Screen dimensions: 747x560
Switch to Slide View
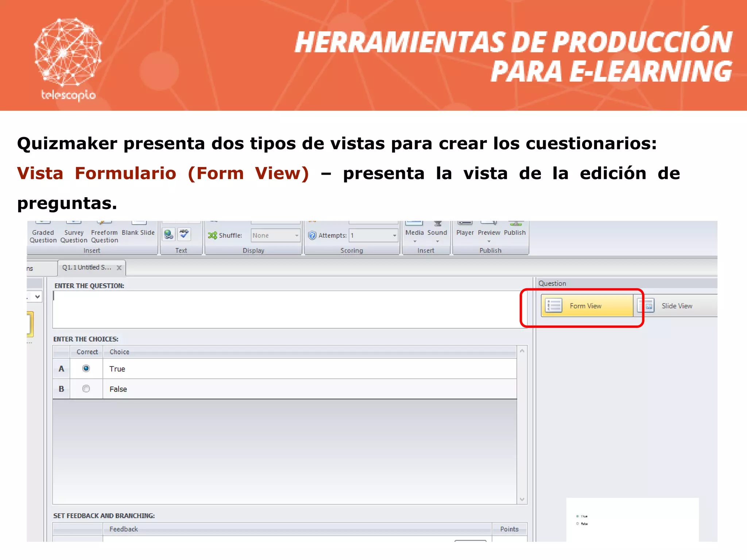pyautogui.click(x=676, y=306)
